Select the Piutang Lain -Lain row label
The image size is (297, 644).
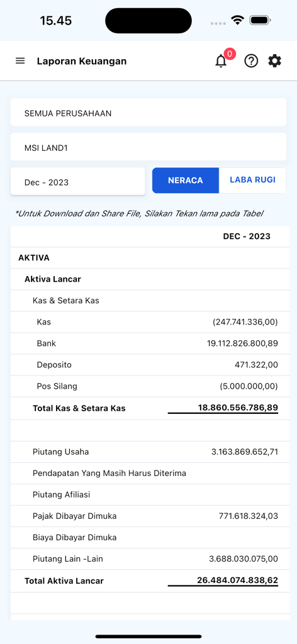click(x=68, y=558)
